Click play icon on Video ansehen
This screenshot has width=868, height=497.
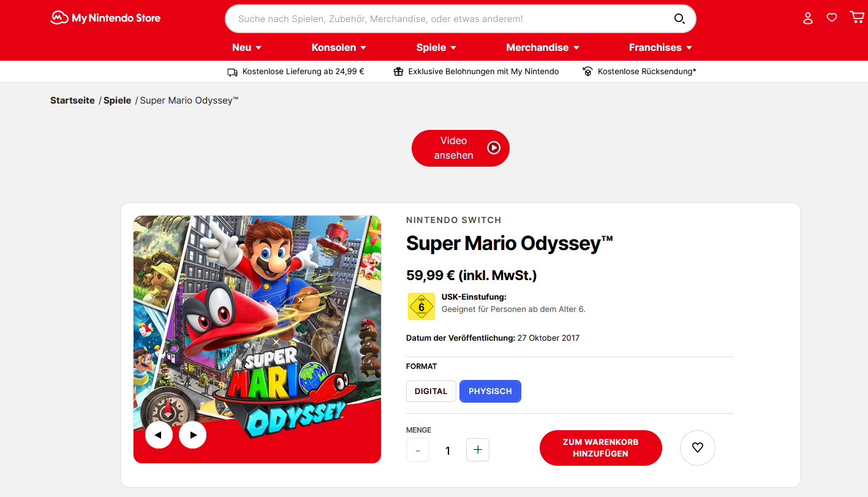[494, 148]
